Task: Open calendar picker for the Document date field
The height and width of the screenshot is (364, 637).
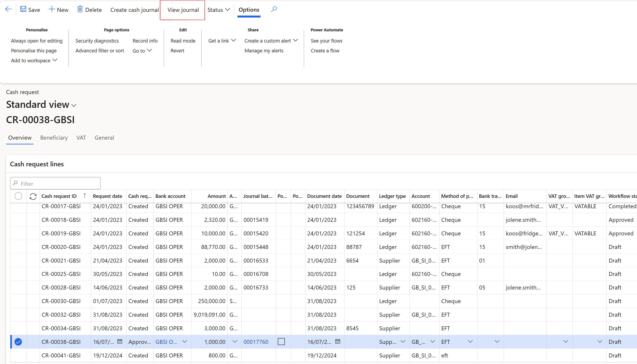Action: pyautogui.click(x=338, y=341)
